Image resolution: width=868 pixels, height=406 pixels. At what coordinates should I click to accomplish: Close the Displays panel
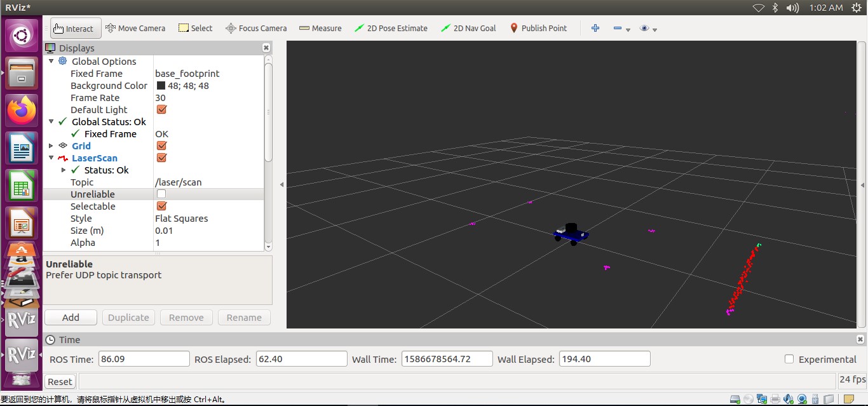click(266, 48)
